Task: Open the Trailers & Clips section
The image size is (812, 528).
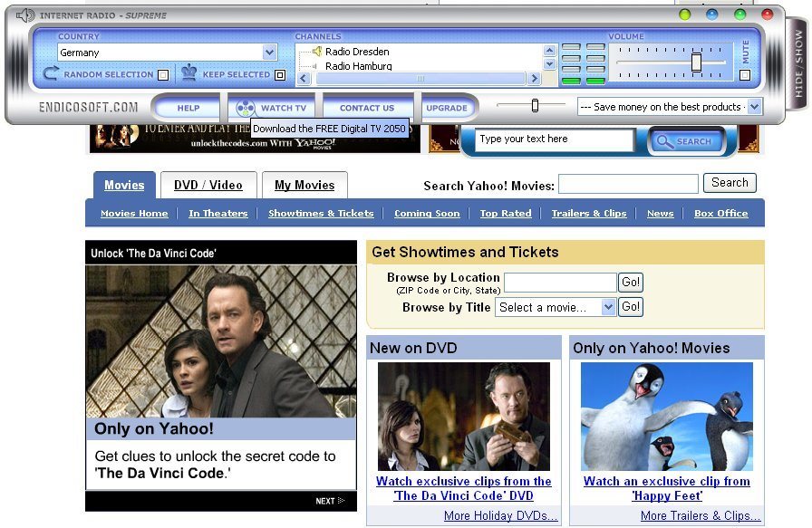Action: pyautogui.click(x=589, y=213)
